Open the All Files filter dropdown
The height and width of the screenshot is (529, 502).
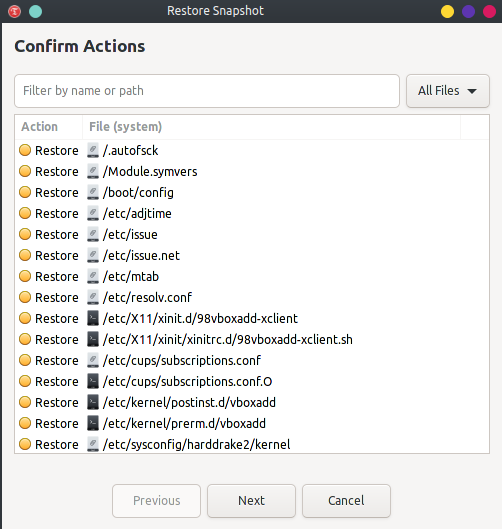pyautogui.click(x=448, y=91)
